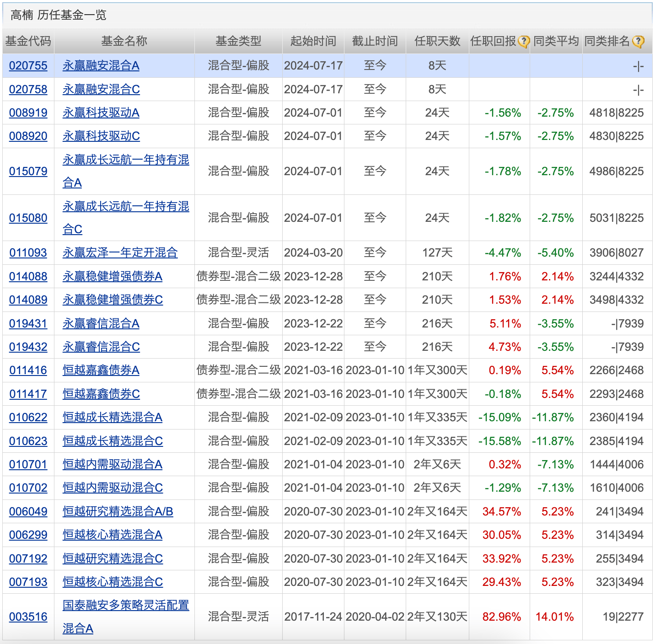Open fund code 020755 link
Screen dimensions: 655x644
28,66
